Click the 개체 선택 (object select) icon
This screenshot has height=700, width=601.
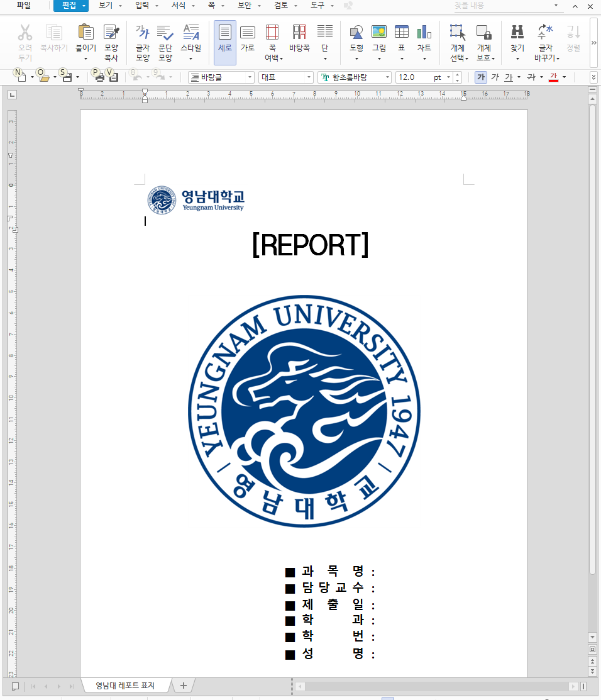tap(458, 33)
